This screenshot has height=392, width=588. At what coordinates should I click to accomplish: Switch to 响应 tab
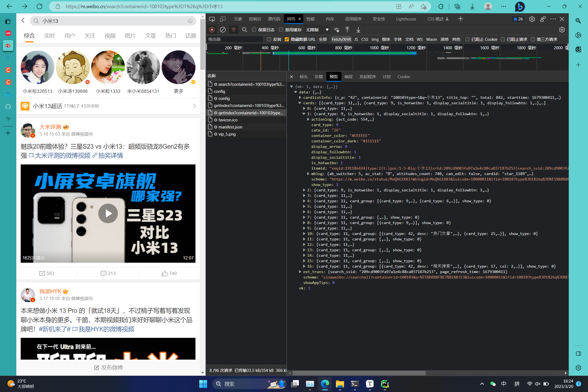348,77
